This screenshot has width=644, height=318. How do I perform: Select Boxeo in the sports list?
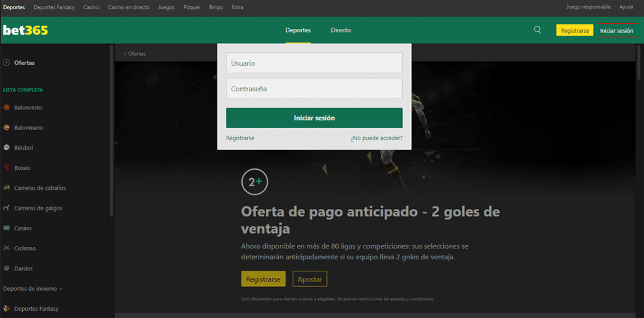pos(22,168)
